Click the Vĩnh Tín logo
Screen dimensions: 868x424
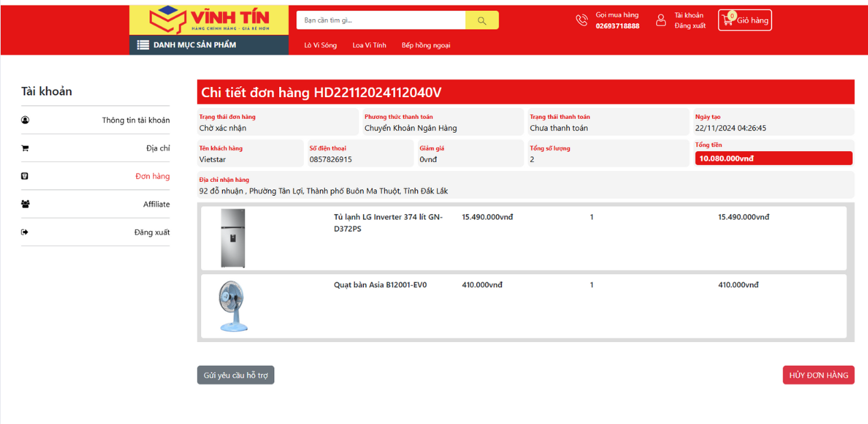(x=209, y=20)
